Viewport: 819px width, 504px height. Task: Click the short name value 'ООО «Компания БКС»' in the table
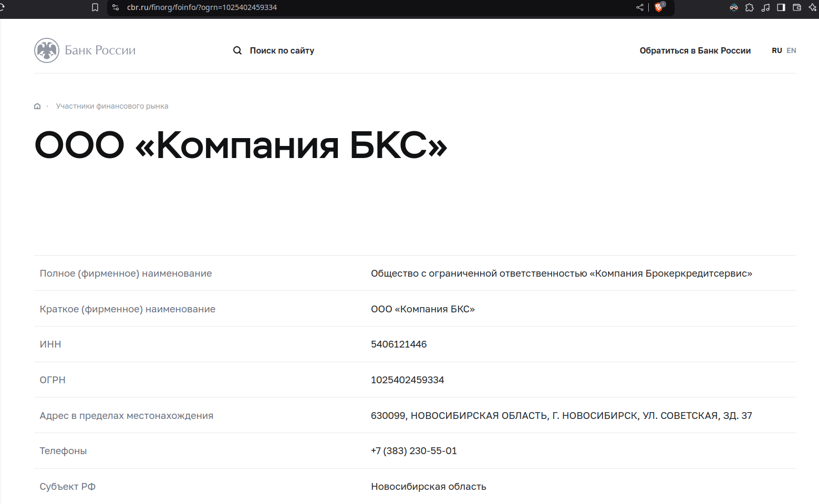click(x=423, y=309)
